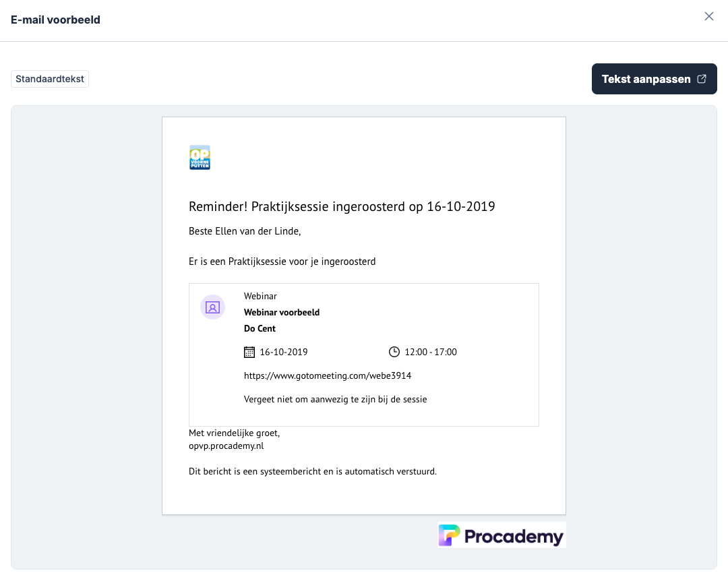This screenshot has height=583, width=728.
Task: Click the Do Cent trainer name
Action: (x=260, y=329)
